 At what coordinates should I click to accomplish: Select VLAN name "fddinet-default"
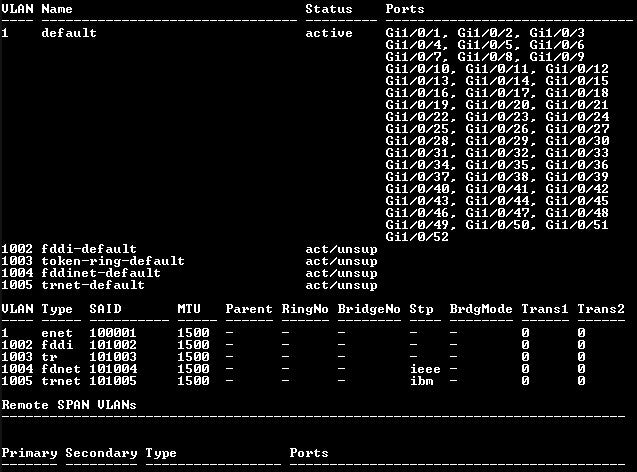[x=101, y=273]
